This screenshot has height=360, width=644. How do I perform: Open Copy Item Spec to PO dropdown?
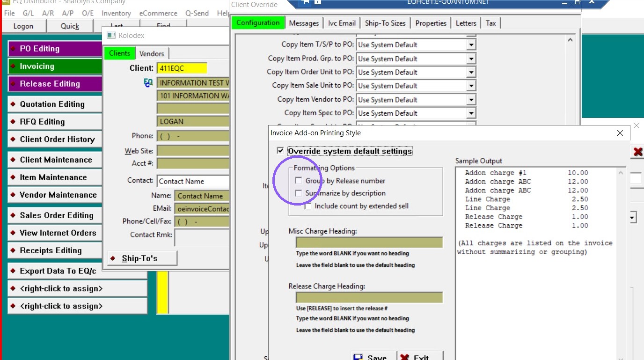[x=471, y=113]
